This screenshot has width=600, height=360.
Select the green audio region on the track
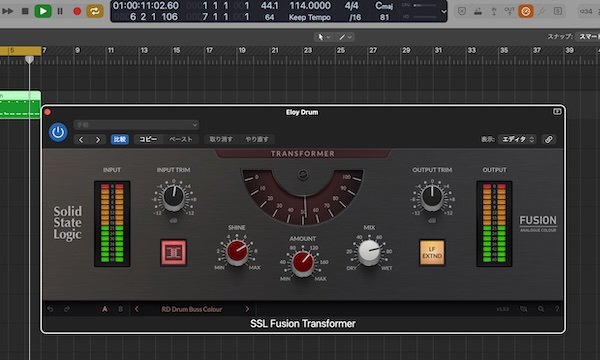[x=20, y=104]
